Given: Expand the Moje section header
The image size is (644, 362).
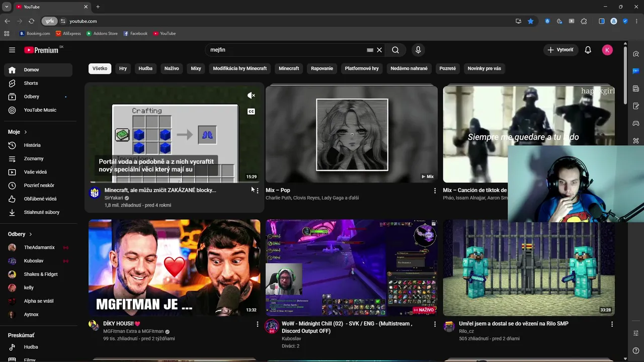Looking at the screenshot, I should click(18, 132).
